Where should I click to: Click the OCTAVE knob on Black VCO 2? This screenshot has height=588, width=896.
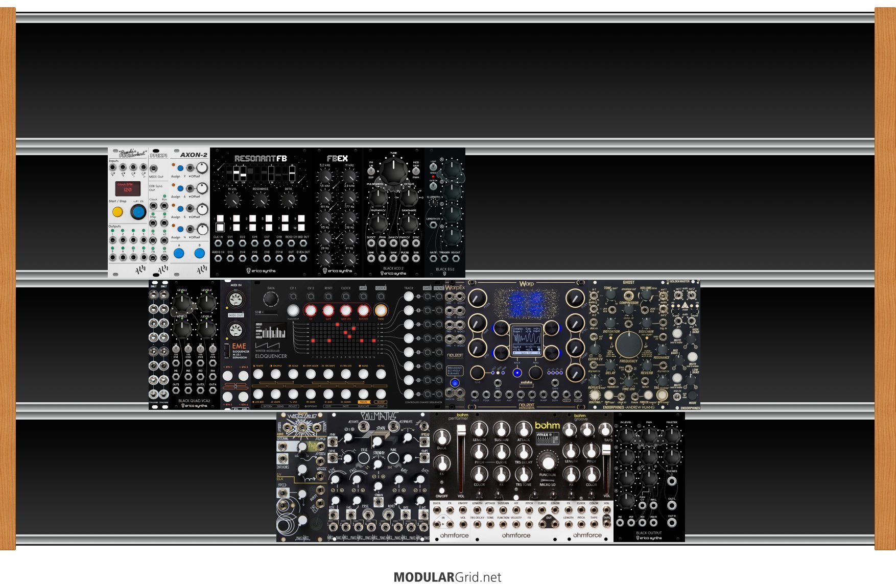point(409,197)
